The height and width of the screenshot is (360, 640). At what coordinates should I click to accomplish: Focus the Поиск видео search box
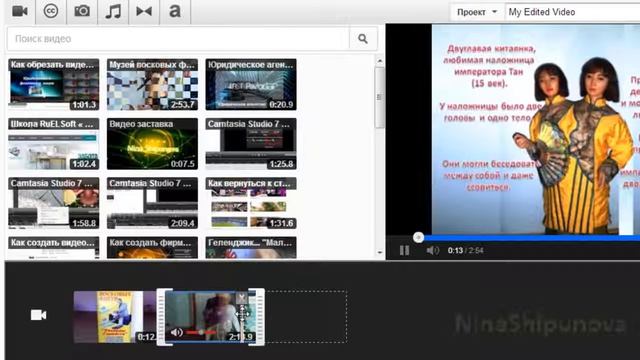point(178,39)
